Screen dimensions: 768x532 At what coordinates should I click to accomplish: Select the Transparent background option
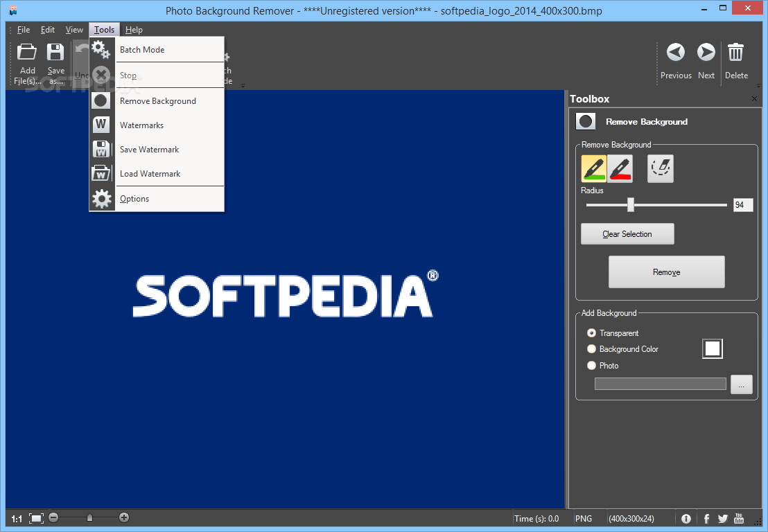[613, 332]
